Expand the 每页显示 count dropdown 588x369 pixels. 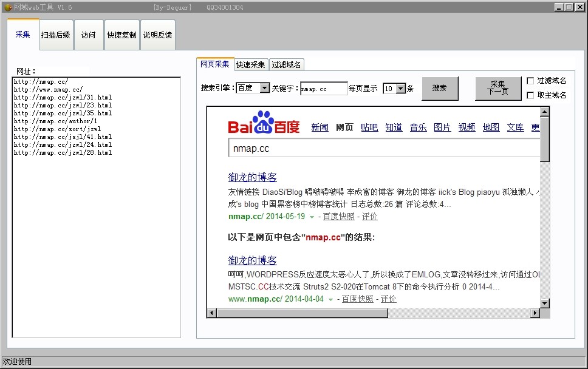point(401,89)
